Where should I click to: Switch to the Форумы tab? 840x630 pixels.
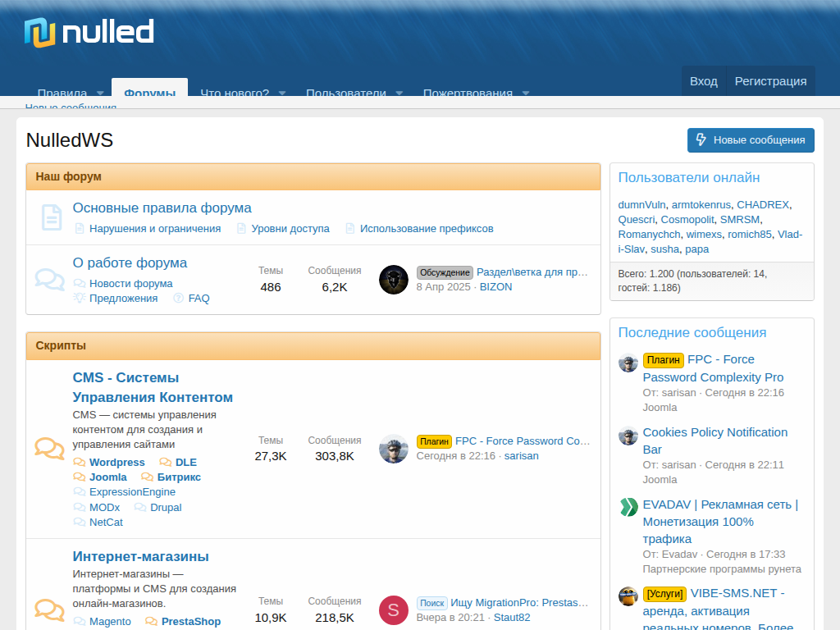click(149, 92)
